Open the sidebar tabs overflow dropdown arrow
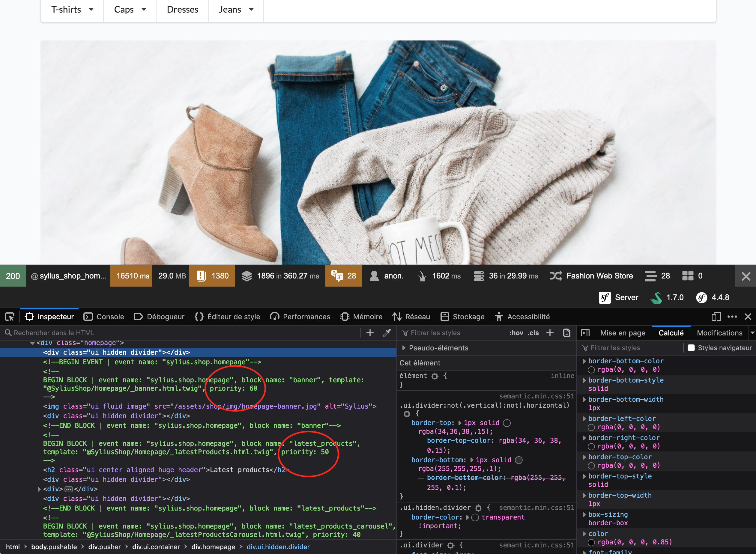This screenshot has height=554, width=756. click(x=753, y=333)
